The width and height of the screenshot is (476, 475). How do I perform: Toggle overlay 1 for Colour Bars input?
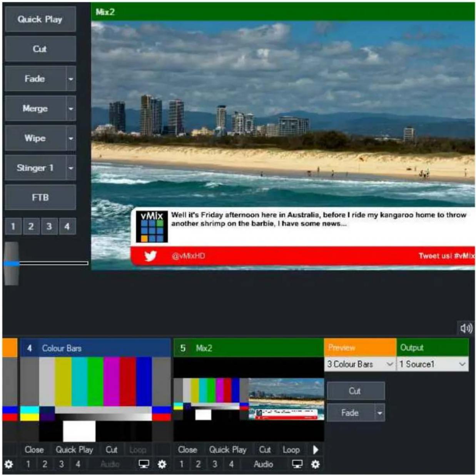(x=28, y=464)
